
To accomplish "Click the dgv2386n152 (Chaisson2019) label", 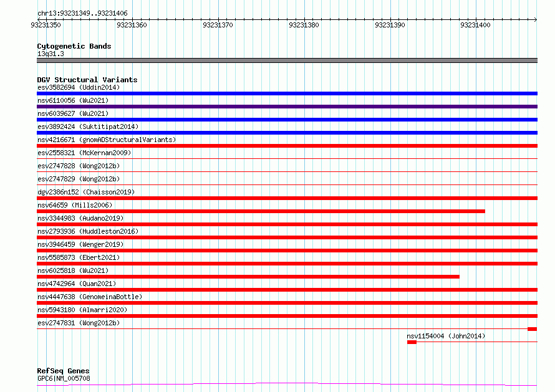I will [x=85, y=192].
